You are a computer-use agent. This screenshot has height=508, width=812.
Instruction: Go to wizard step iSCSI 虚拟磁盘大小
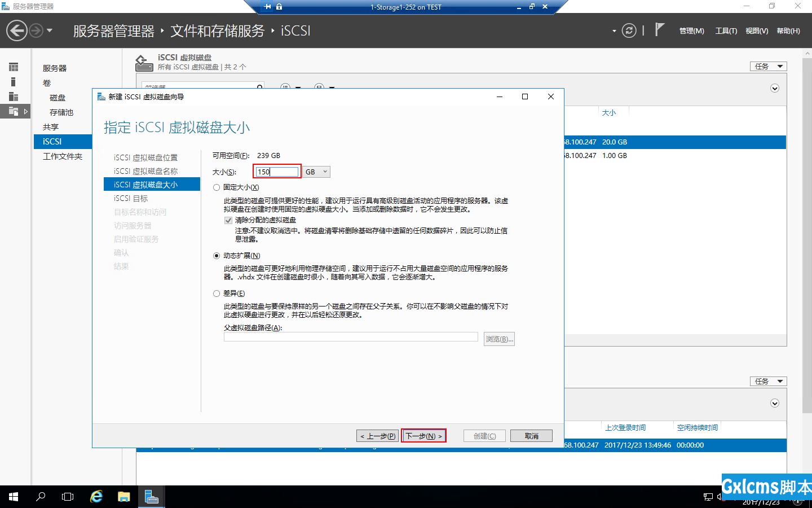point(152,185)
